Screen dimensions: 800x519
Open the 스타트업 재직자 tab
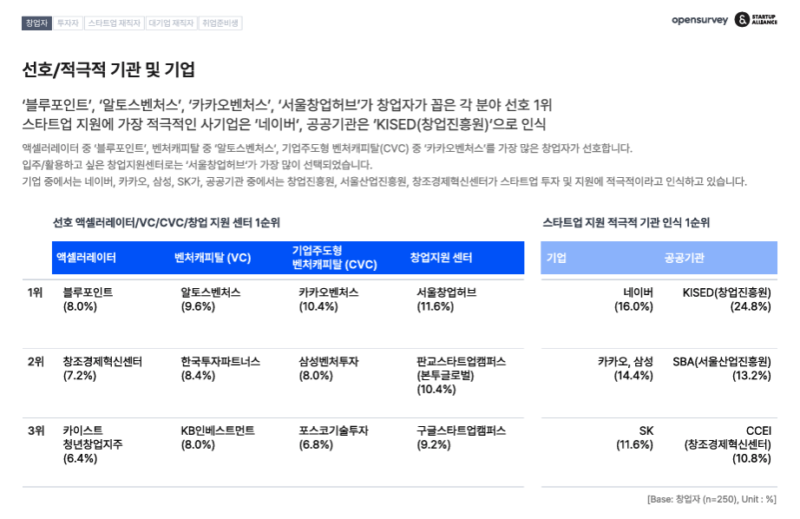pos(114,23)
